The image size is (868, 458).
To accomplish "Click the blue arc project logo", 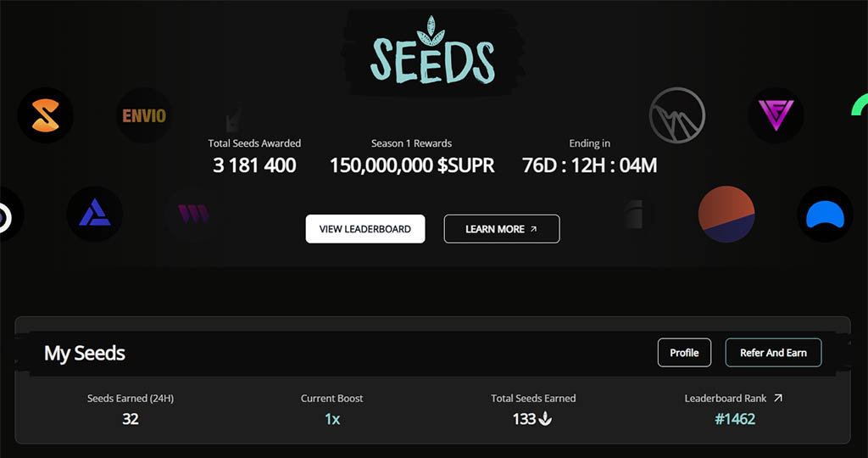I will (825, 214).
